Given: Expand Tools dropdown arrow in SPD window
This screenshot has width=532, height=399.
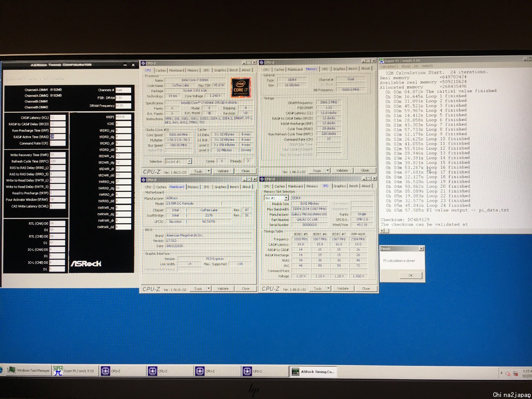Looking at the screenshot, I should [x=328, y=288].
